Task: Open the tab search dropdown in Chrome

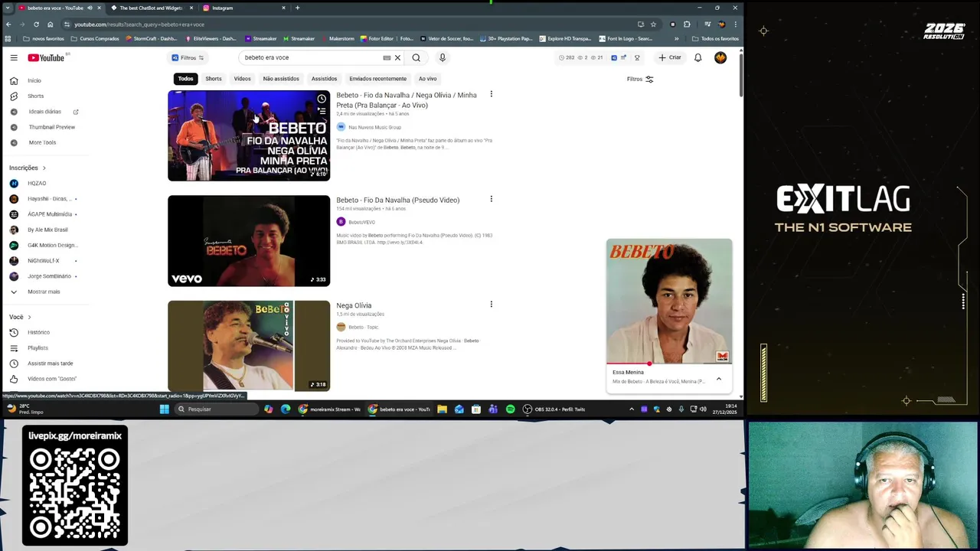Action: coord(8,8)
